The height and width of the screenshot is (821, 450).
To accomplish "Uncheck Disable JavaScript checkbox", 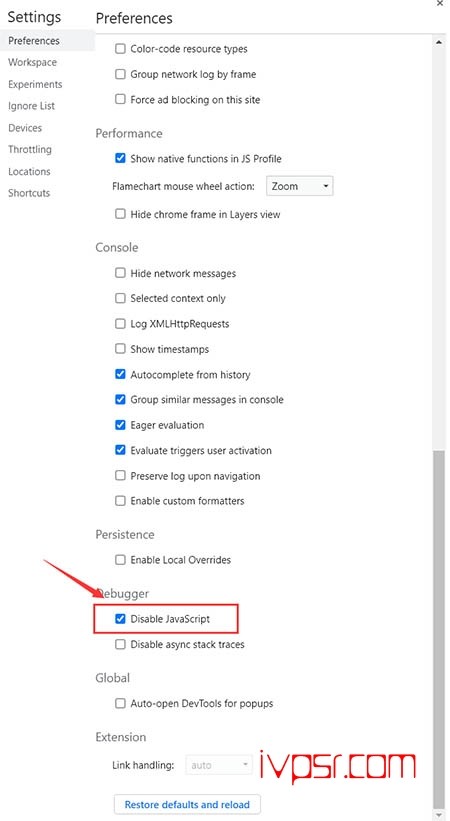I will (x=120, y=619).
